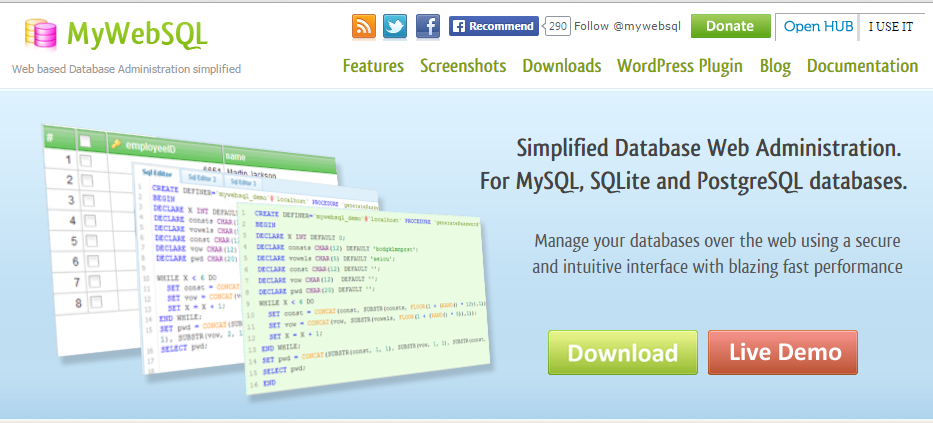Viewport: 933px width, 423px height.
Task: Click text 'For MySQL, SQLite and PostgreSQL databases.'
Action: pos(693,181)
